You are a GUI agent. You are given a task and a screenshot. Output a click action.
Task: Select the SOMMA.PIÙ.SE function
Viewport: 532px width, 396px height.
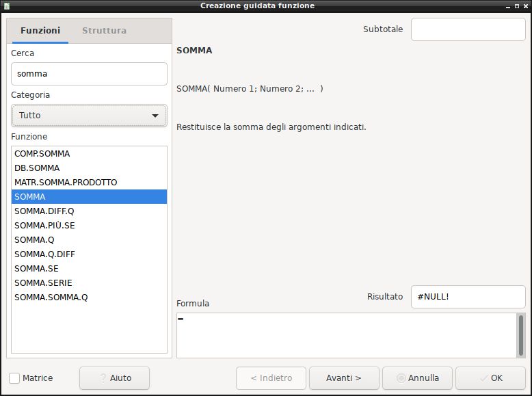[44, 226]
